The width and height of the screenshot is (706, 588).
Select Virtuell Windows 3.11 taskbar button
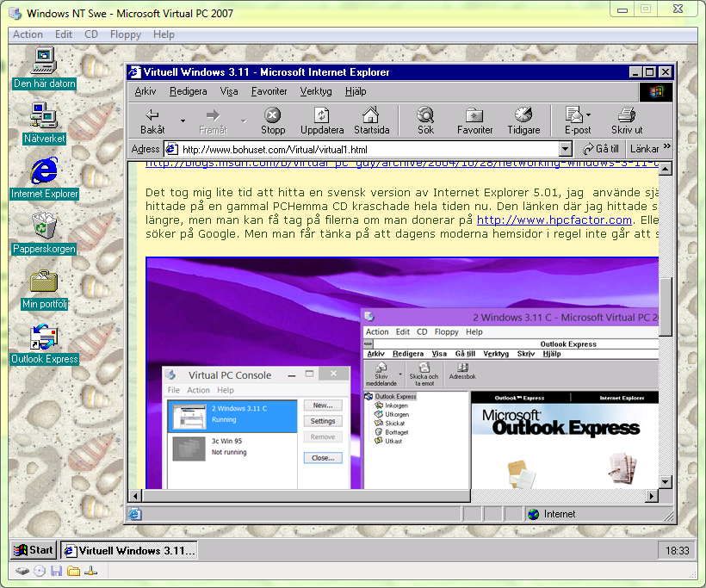click(129, 550)
